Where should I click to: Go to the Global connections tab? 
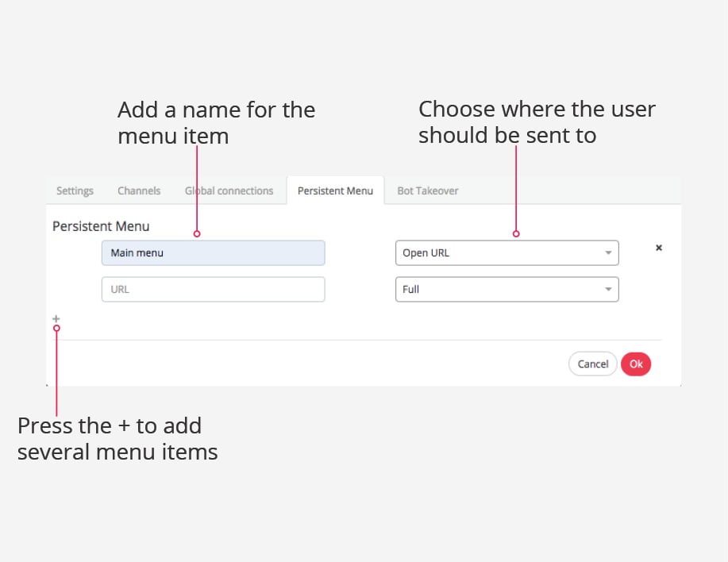(x=229, y=191)
